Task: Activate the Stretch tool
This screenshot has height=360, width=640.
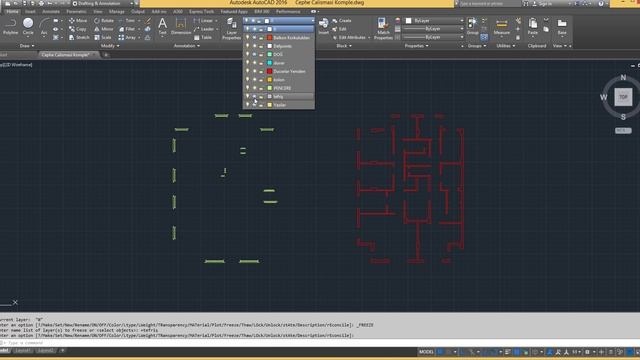Action: (x=79, y=37)
